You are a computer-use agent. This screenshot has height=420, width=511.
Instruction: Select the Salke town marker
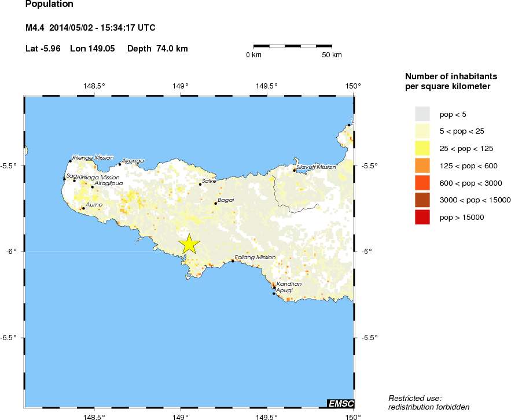click(x=200, y=184)
